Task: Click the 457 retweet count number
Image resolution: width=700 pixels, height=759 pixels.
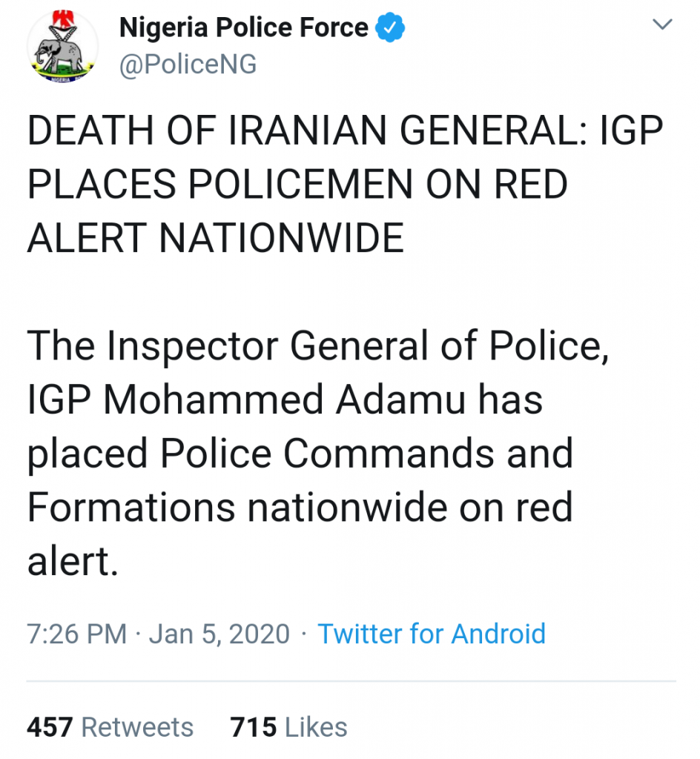Action: click(50, 727)
